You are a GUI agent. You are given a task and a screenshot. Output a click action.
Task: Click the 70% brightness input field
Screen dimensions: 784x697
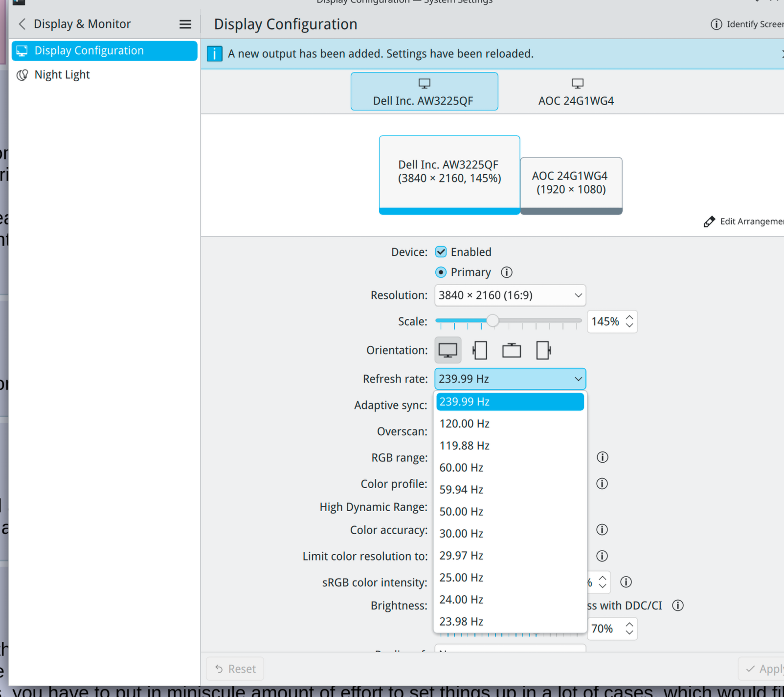[x=605, y=629]
